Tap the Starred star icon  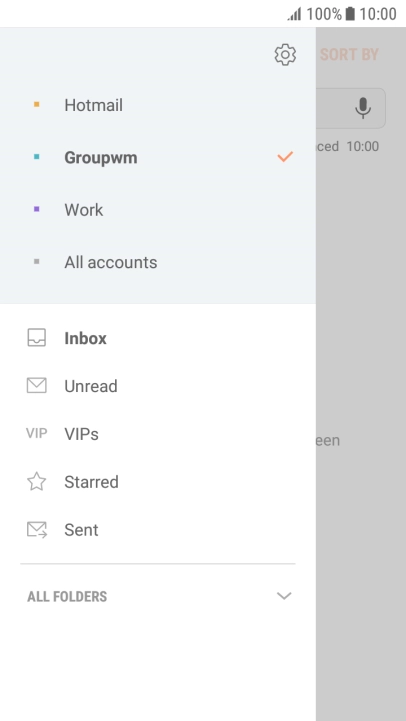[36, 481]
